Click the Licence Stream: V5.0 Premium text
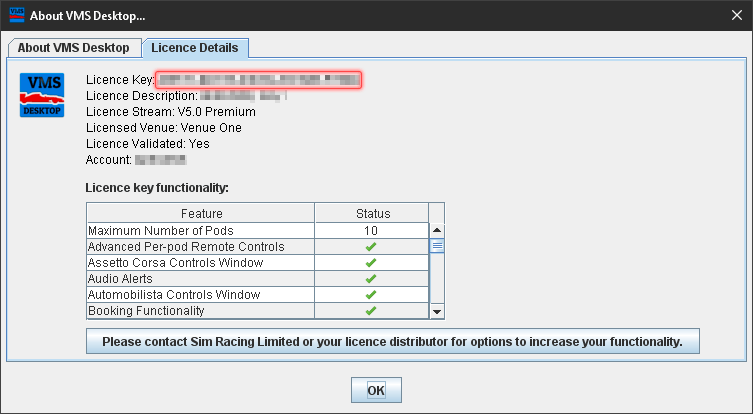 point(170,112)
